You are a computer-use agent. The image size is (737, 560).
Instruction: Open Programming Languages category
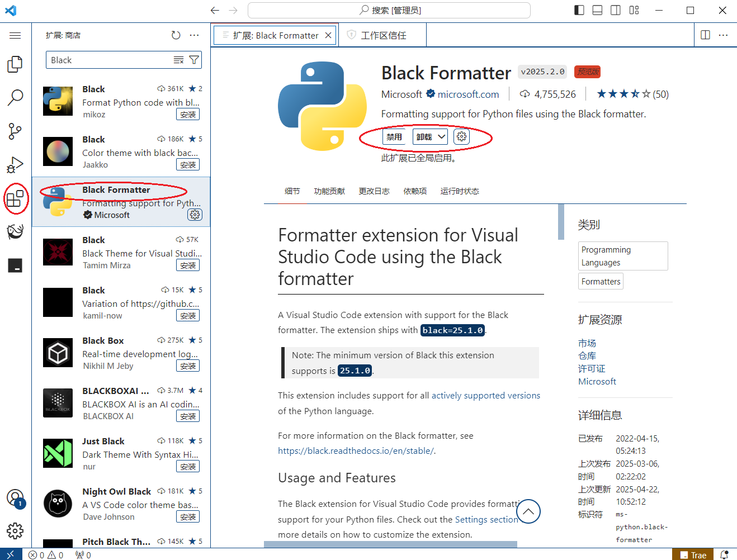coord(623,256)
